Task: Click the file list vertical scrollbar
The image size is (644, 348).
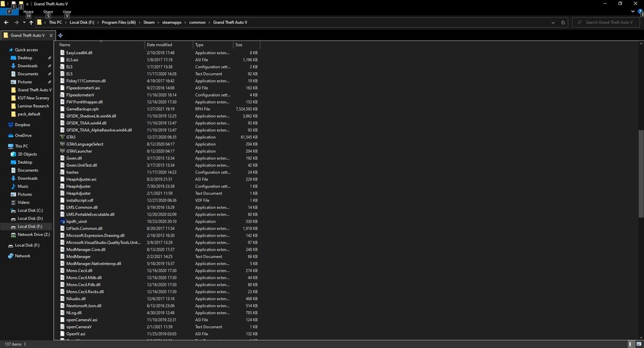Action: pyautogui.click(x=641, y=174)
